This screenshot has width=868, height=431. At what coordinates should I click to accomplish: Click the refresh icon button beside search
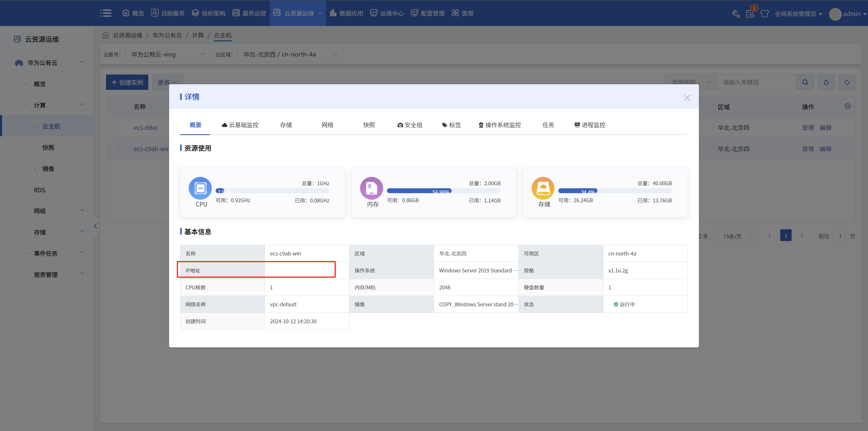826,82
